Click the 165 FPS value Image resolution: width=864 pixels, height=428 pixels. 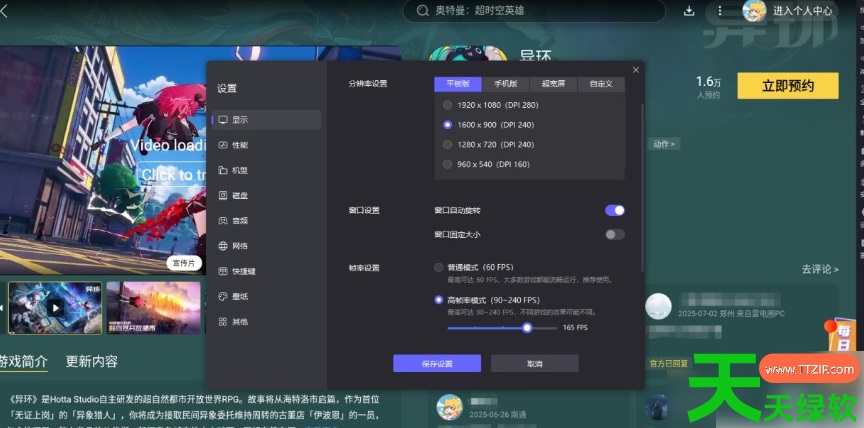click(x=575, y=328)
